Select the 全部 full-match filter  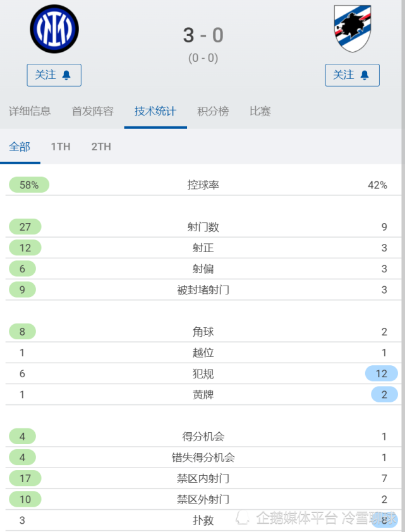coord(20,147)
